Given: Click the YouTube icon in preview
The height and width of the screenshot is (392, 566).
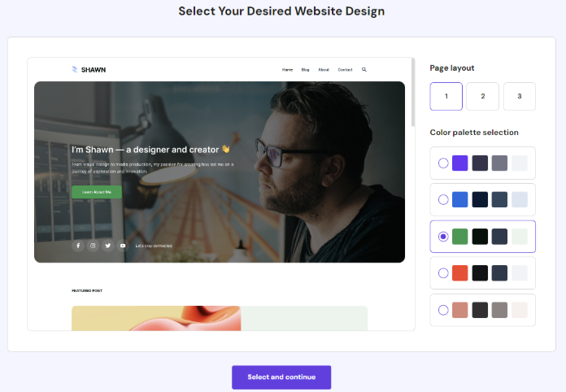Looking at the screenshot, I should tap(123, 246).
